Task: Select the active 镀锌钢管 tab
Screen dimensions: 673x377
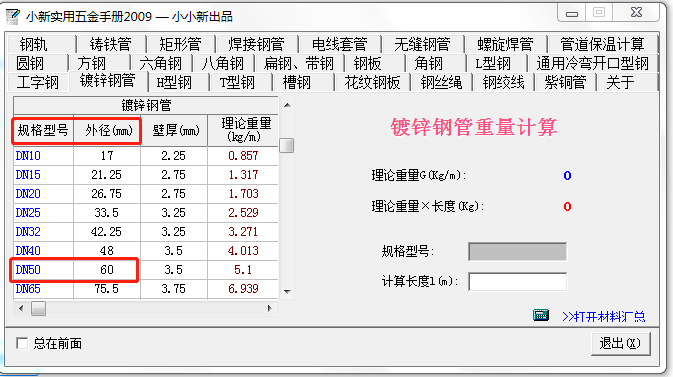Action: click(x=108, y=81)
